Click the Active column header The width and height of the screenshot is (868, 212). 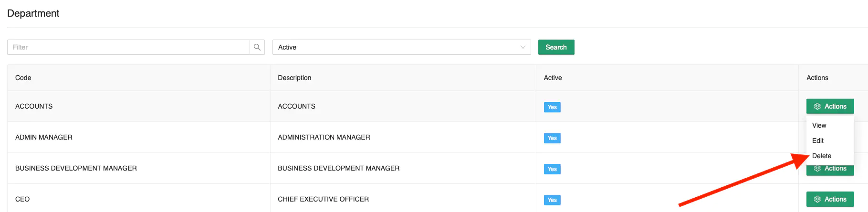[x=553, y=78]
